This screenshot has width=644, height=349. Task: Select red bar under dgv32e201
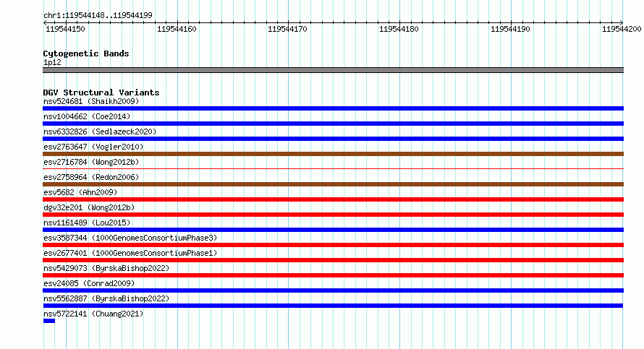pyautogui.click(x=333, y=215)
